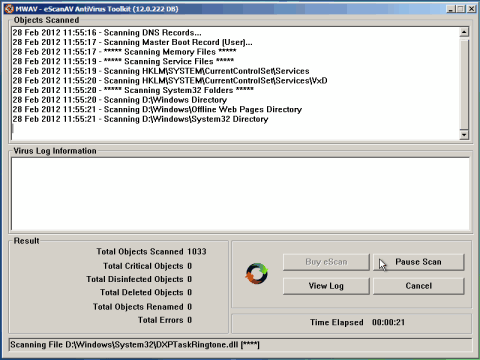
Task: Click the Total Objects Renamed label
Action: point(138,307)
